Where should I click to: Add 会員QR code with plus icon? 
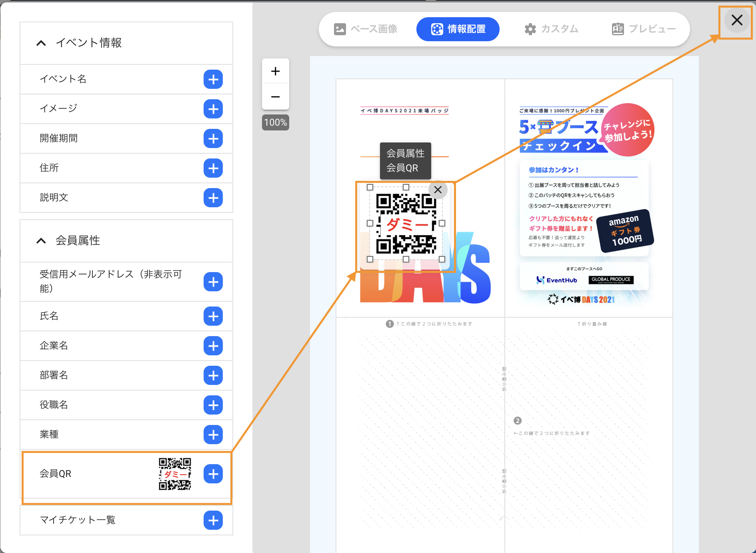[213, 474]
